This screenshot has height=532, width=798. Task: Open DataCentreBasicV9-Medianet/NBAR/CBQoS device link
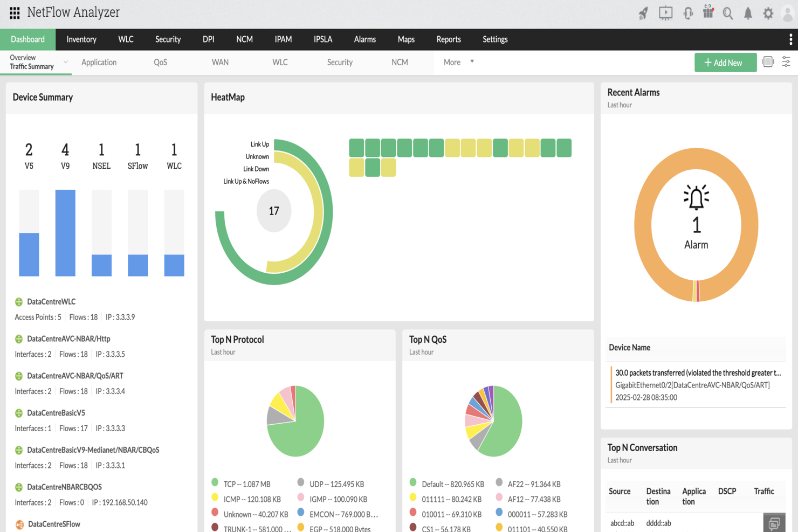pos(93,450)
